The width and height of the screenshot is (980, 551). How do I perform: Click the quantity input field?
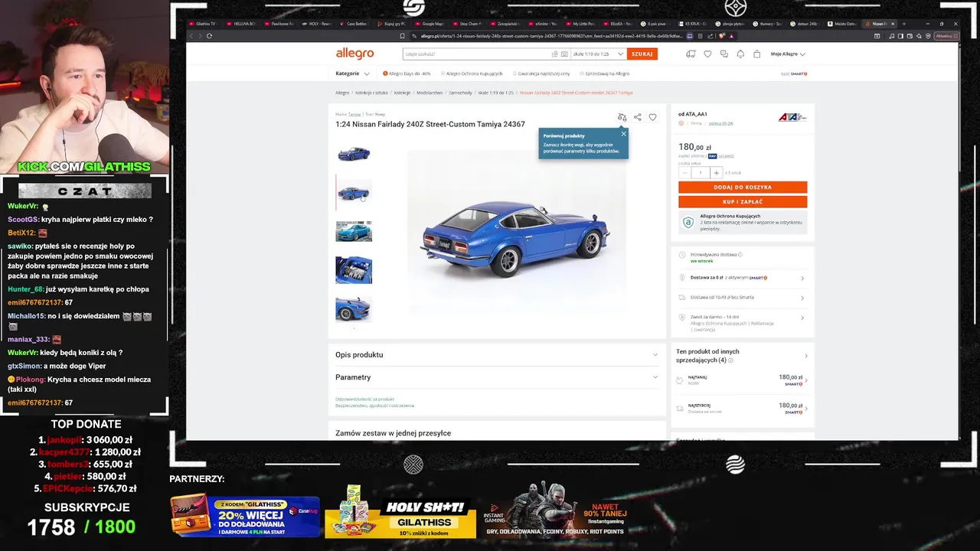tap(701, 173)
